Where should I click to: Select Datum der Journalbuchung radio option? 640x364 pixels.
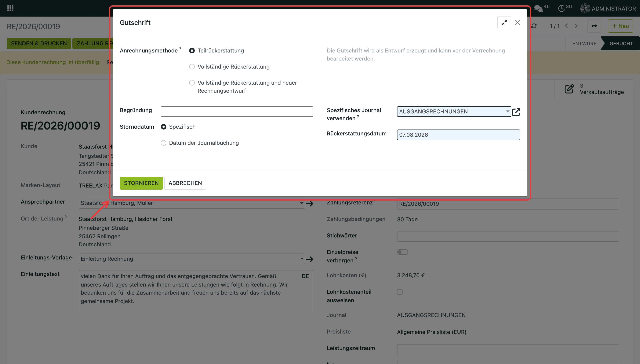pos(164,143)
